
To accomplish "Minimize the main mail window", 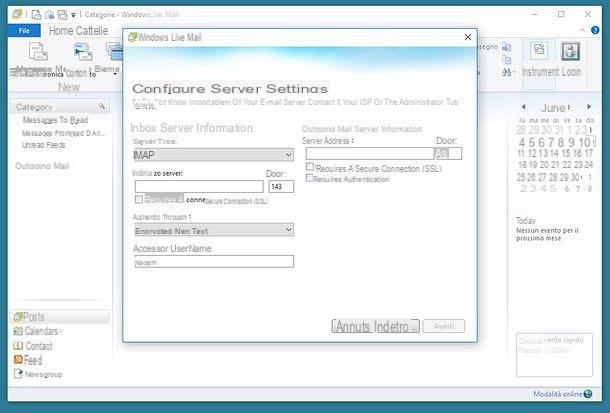I will (535, 14).
